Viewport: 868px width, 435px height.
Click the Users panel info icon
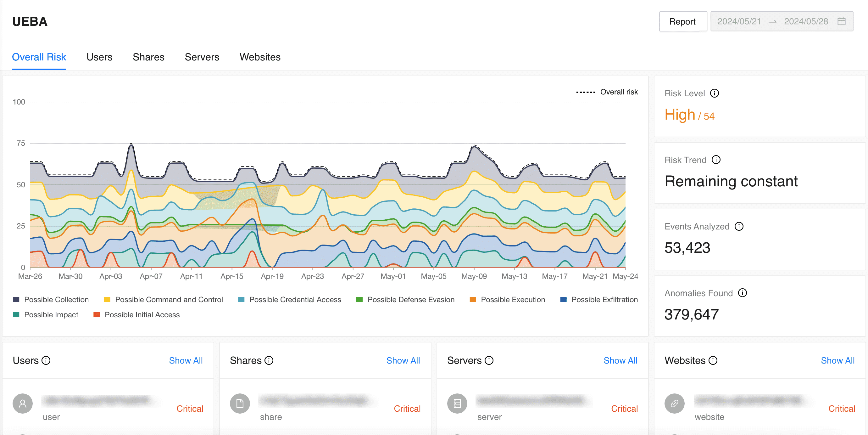(46, 360)
